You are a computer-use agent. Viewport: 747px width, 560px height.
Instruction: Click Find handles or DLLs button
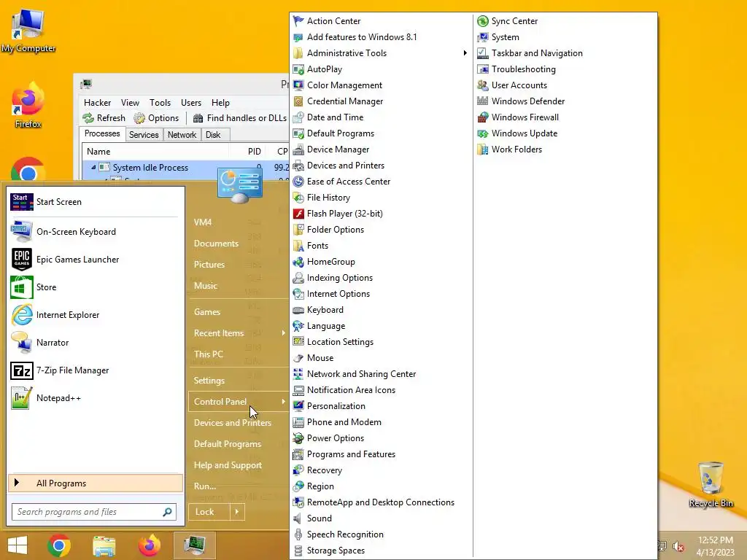pos(240,118)
